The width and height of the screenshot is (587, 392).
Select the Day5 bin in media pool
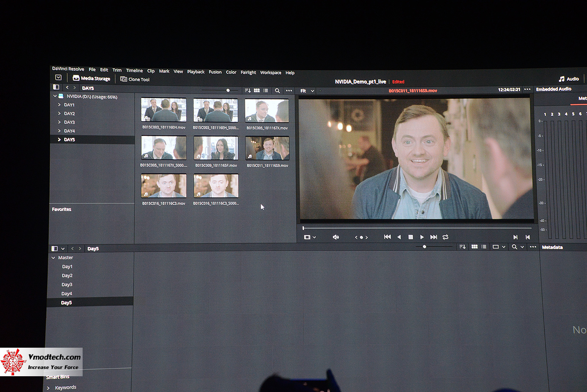tap(90, 303)
